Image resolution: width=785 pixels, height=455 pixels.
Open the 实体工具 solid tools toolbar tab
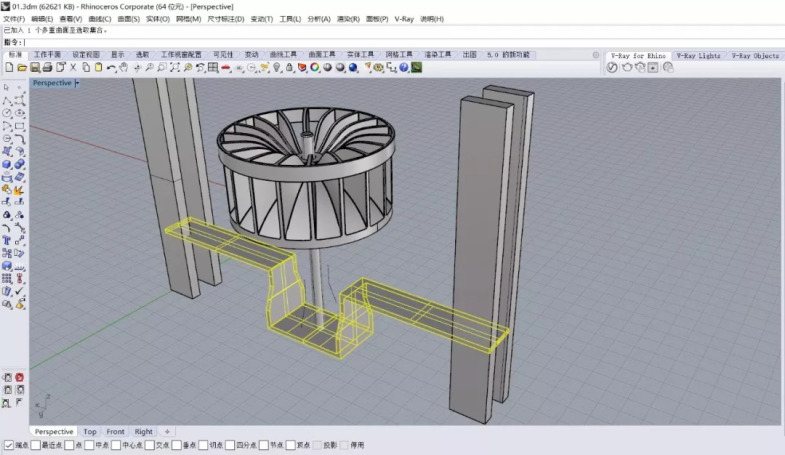click(360, 55)
